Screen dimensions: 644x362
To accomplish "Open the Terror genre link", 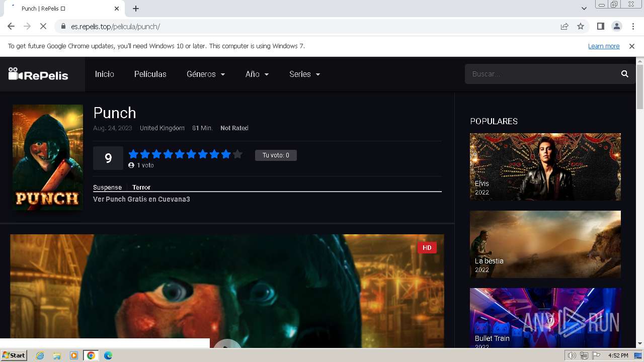I will pyautogui.click(x=141, y=187).
